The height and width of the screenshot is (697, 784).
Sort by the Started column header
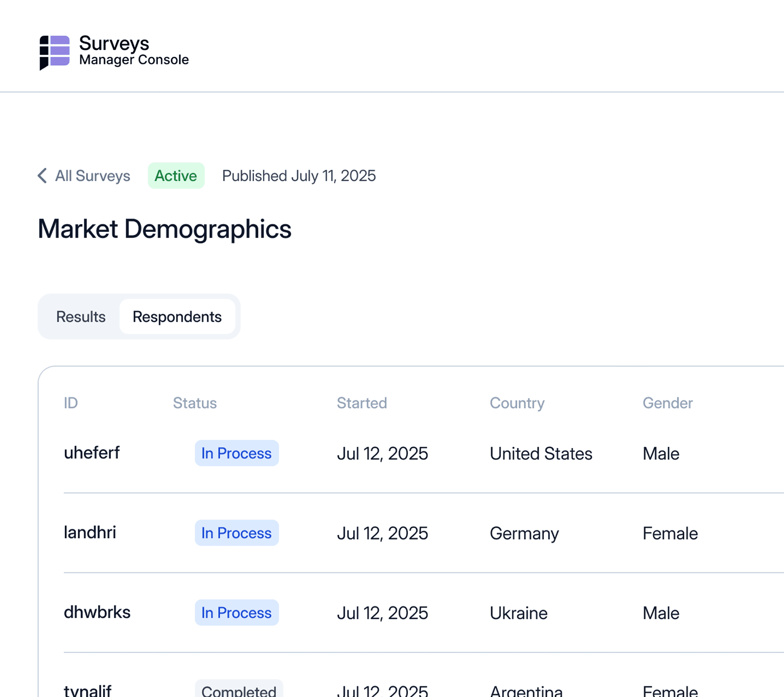[x=362, y=403]
